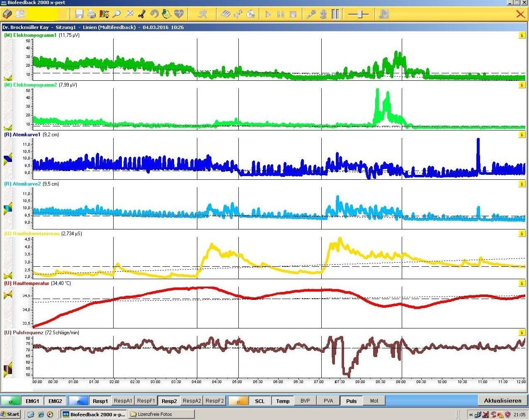Toggle the SCL channel display
This screenshot has height=420, width=529.
pos(260,401)
